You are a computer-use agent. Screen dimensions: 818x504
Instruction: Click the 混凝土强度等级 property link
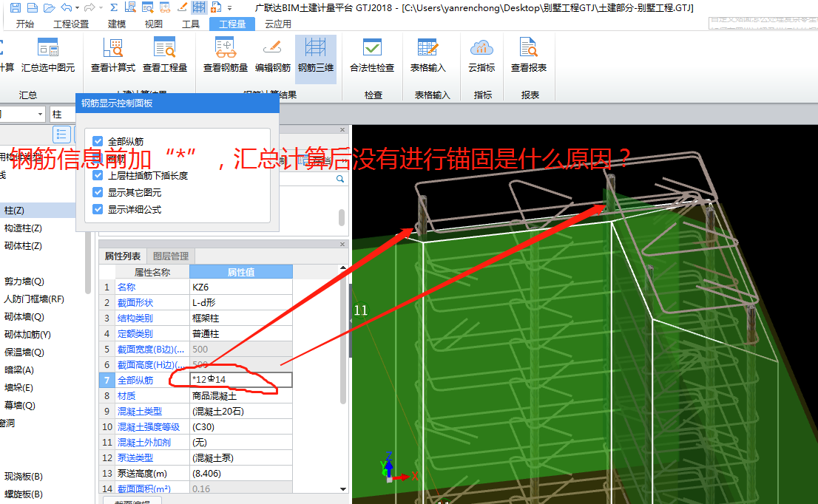click(x=149, y=427)
